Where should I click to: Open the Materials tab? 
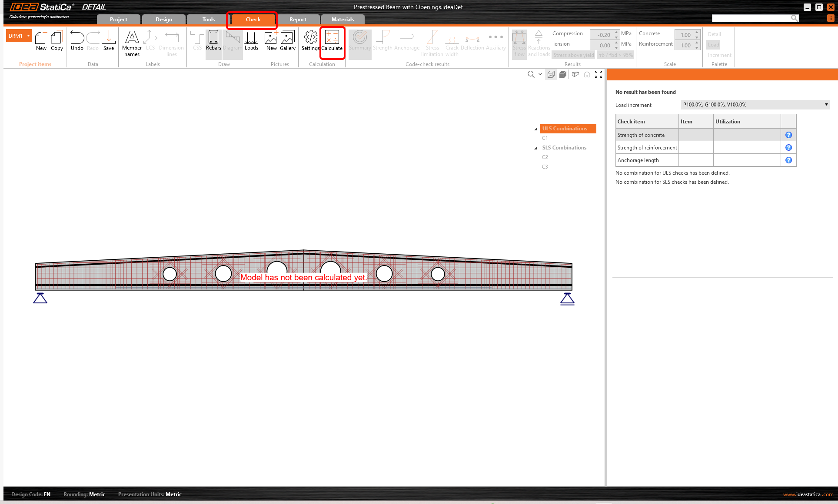tap(343, 20)
